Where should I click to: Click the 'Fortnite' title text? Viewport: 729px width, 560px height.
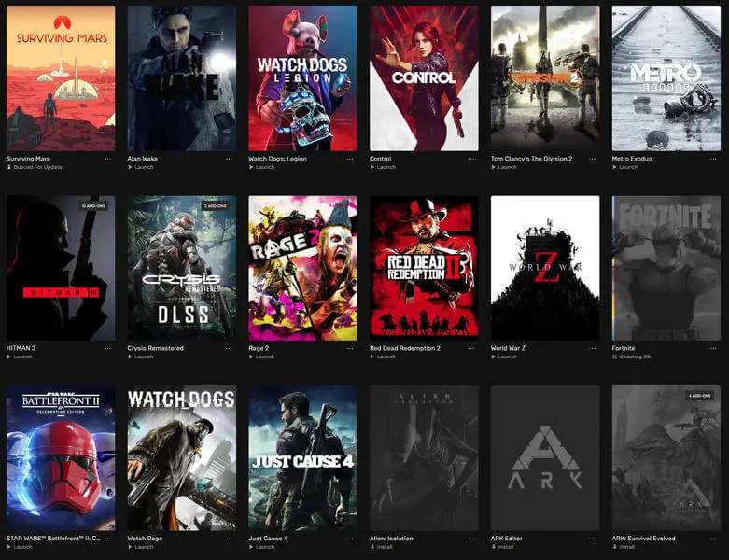(x=624, y=348)
